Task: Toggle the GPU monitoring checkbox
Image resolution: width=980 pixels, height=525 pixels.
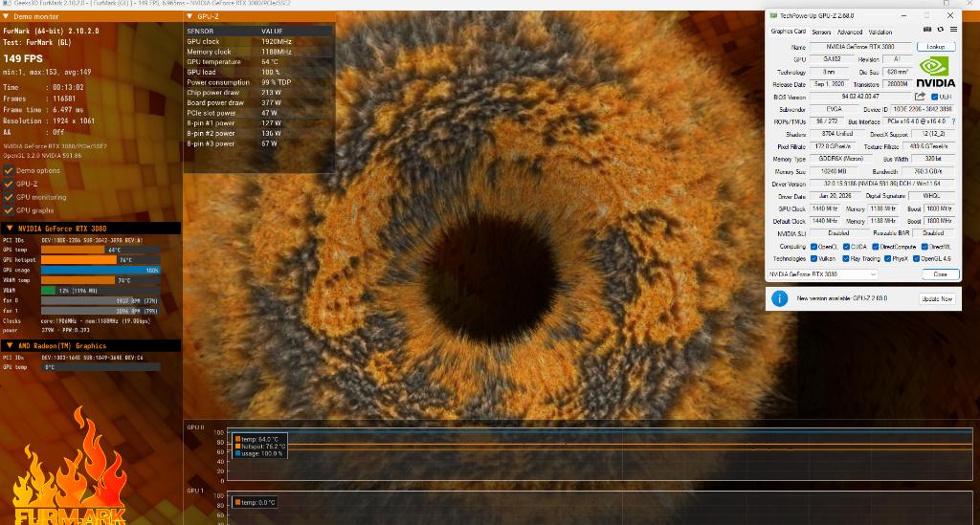Action: point(8,197)
